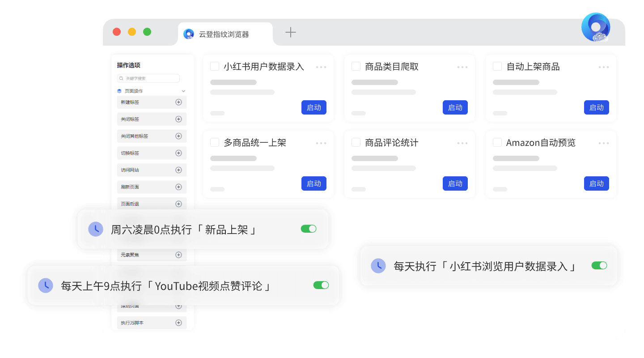The height and width of the screenshot is (358, 644).
Task: Click the clock icon on the Saturday schedule
Action: [x=96, y=229]
